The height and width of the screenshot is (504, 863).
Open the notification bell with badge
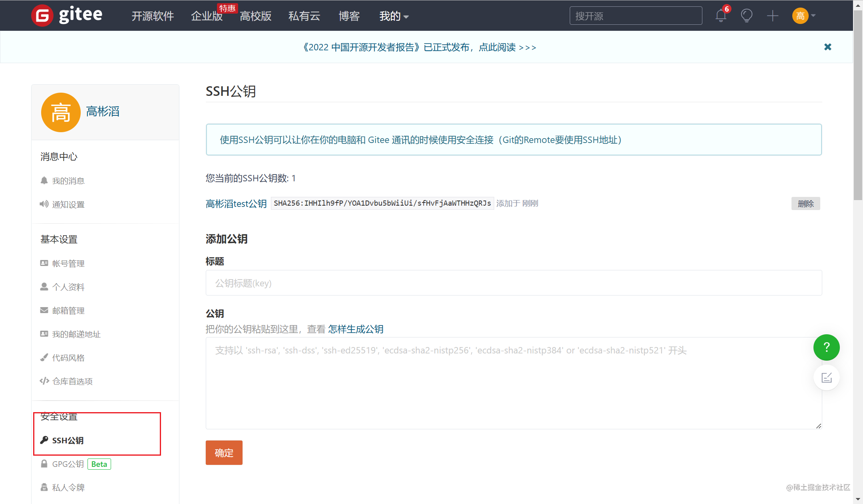pos(721,16)
